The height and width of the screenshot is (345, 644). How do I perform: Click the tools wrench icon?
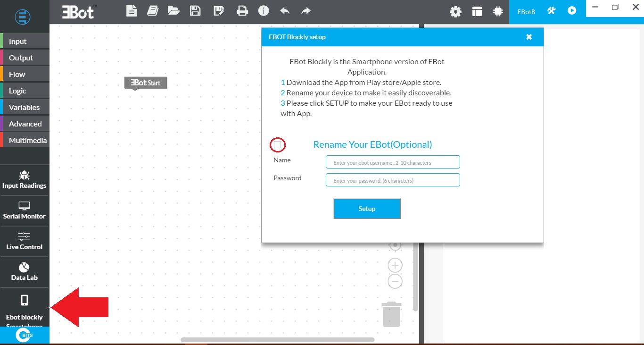pyautogui.click(x=552, y=10)
